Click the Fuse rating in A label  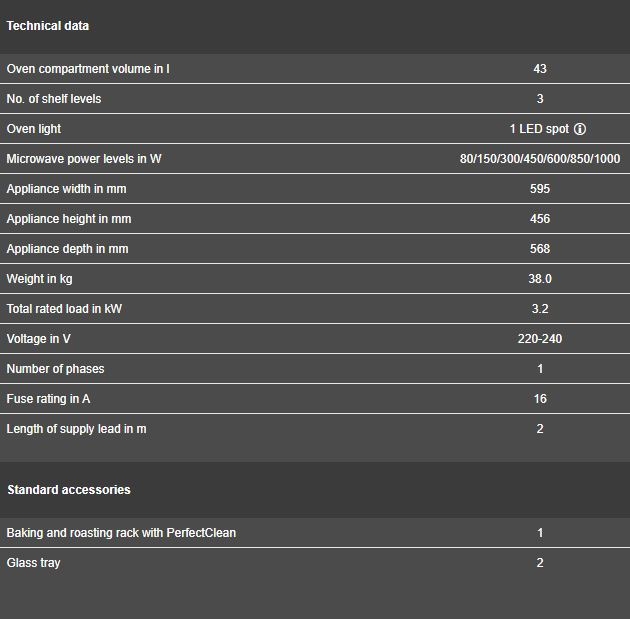click(x=48, y=399)
